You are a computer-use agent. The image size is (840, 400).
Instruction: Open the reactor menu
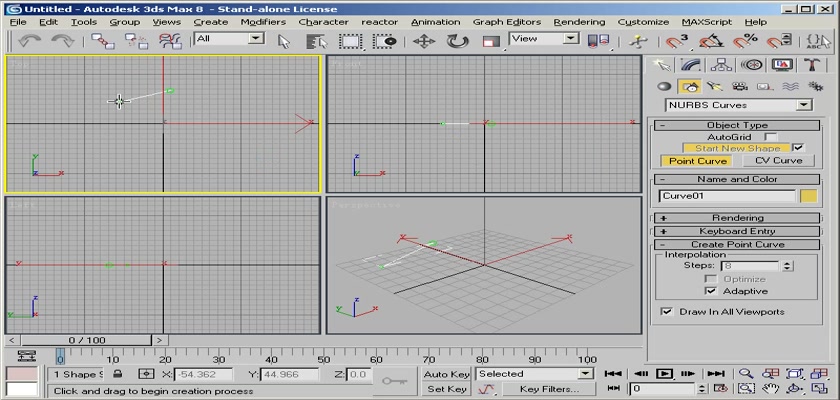point(379,22)
